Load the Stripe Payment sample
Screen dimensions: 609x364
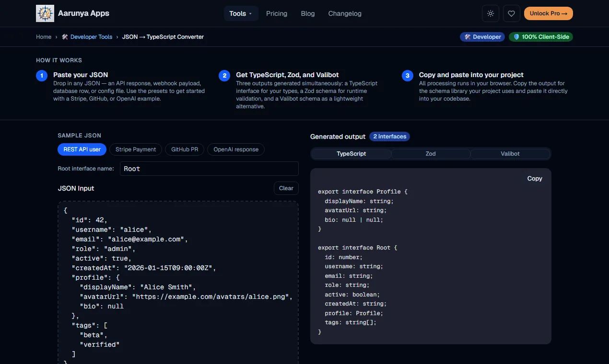[136, 149]
